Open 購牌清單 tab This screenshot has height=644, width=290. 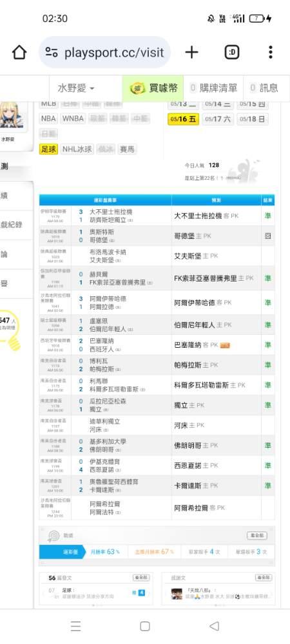[213, 88]
